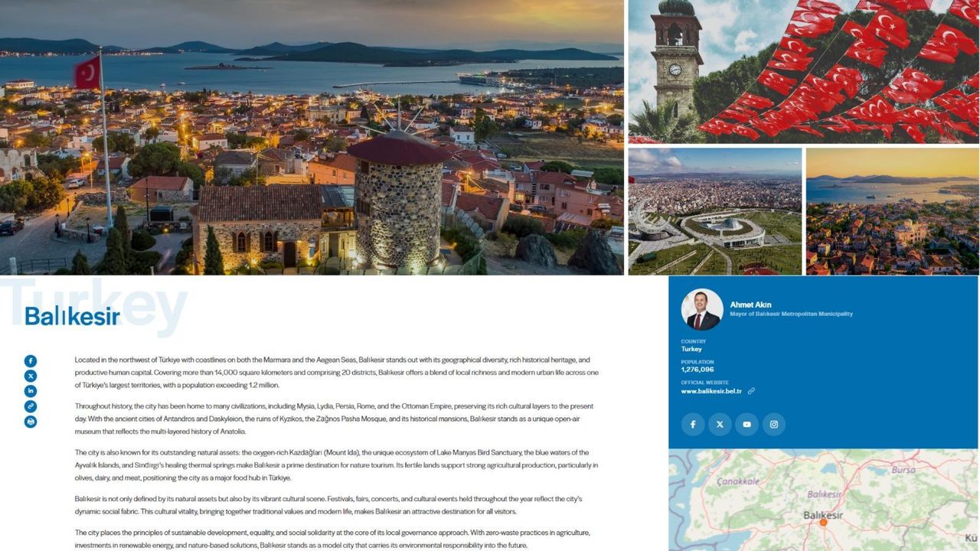Click the Balıkesir page heading
980x551 pixels.
click(x=73, y=316)
